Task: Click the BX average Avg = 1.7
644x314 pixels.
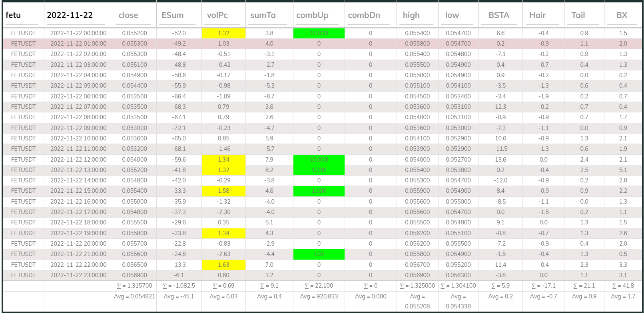Action: tap(623, 296)
